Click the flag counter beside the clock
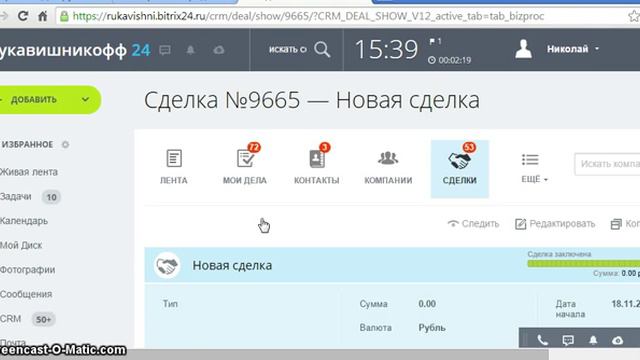This screenshot has width=640, height=360. 435,41
